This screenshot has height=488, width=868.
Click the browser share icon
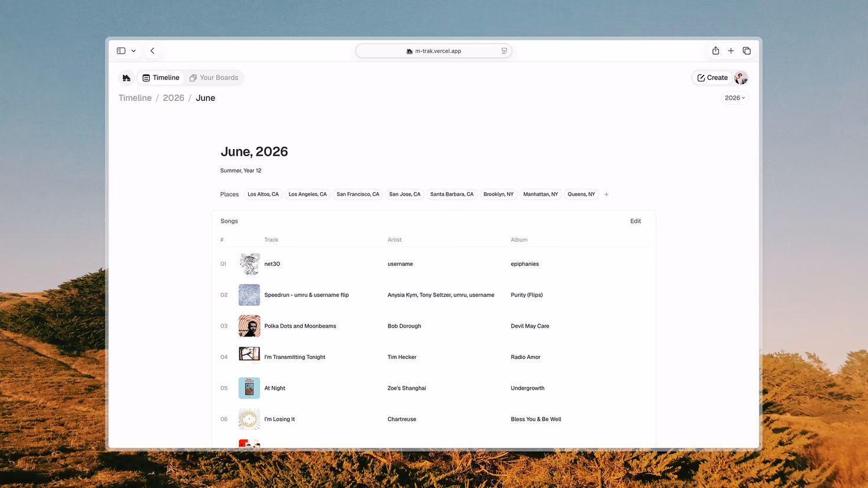tap(715, 51)
